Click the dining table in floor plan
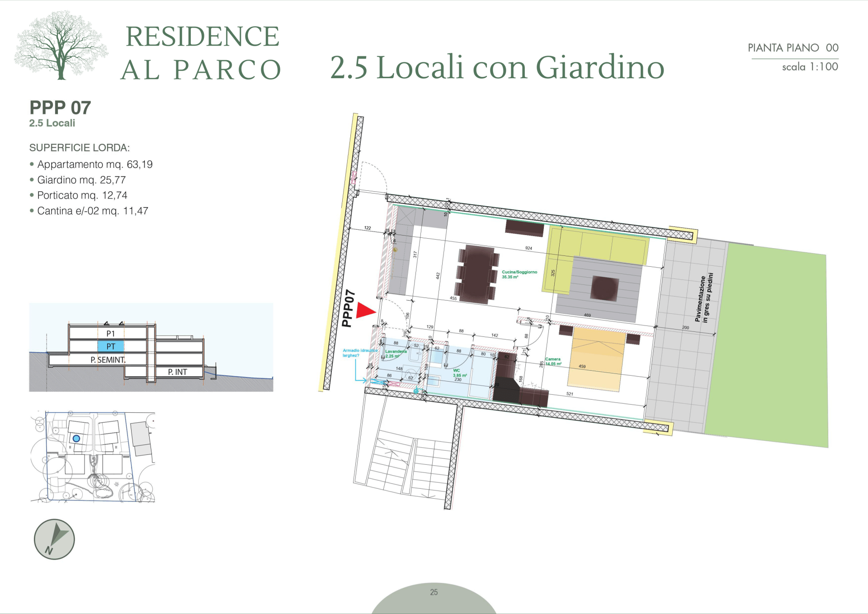This screenshot has height=614, width=868. tap(477, 274)
